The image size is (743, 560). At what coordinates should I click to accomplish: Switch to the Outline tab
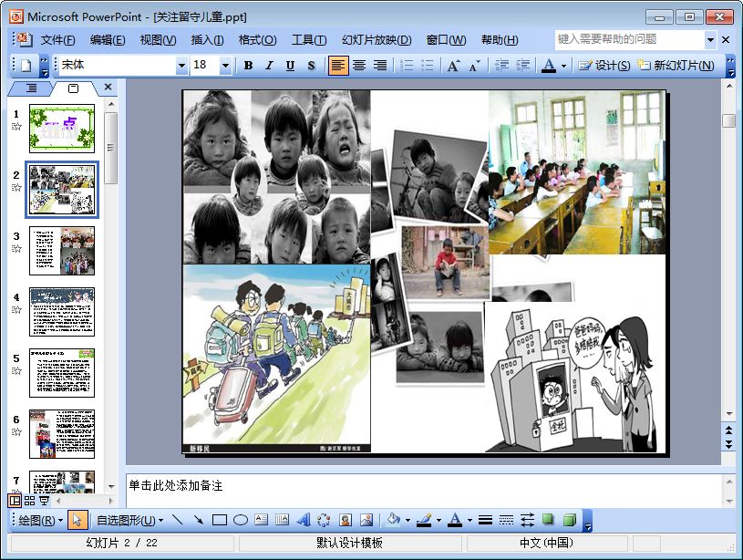31,88
